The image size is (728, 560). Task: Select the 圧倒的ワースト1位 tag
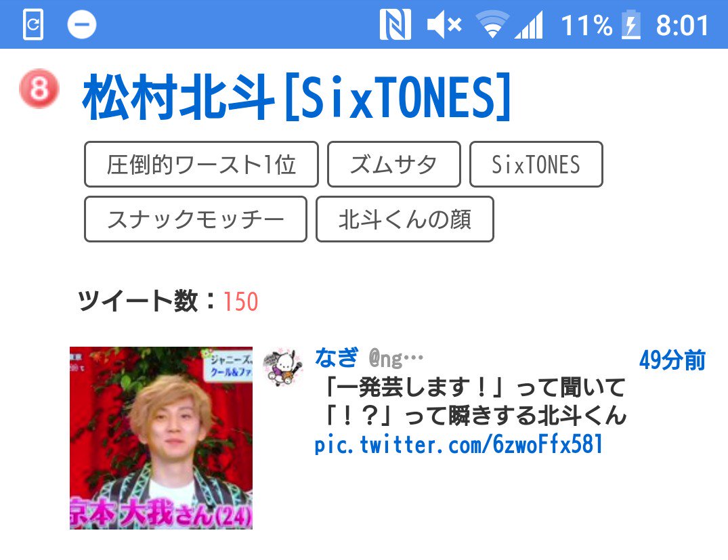coord(202,165)
